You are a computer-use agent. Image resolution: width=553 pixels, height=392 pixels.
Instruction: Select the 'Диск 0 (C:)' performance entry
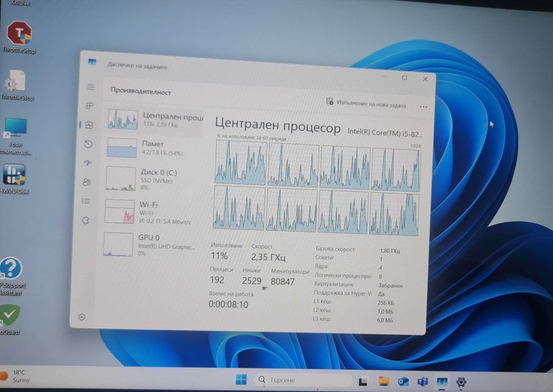[153, 179]
